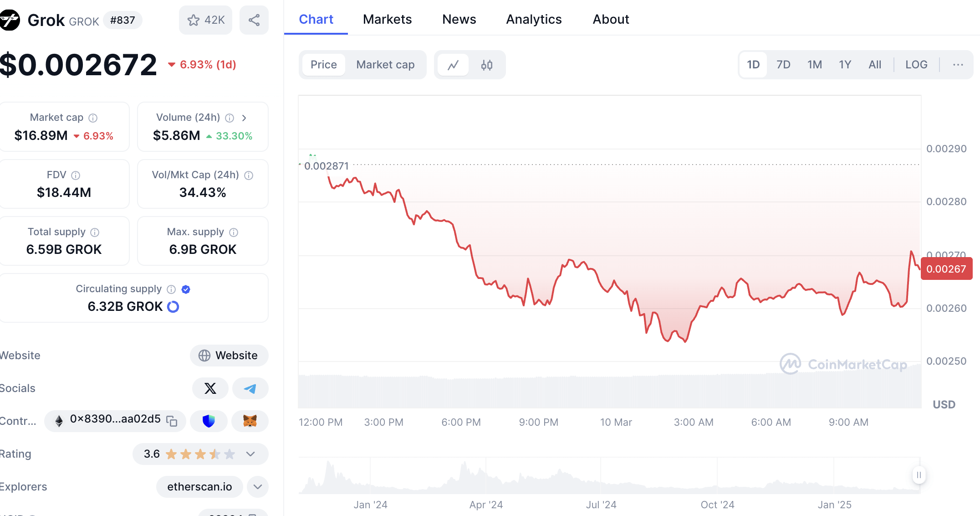Switch to the News tab
This screenshot has height=516, width=980.
(459, 19)
